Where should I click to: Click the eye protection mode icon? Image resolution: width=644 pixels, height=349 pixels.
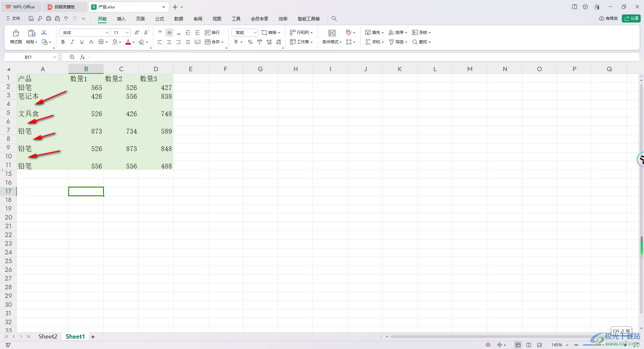[488, 345]
